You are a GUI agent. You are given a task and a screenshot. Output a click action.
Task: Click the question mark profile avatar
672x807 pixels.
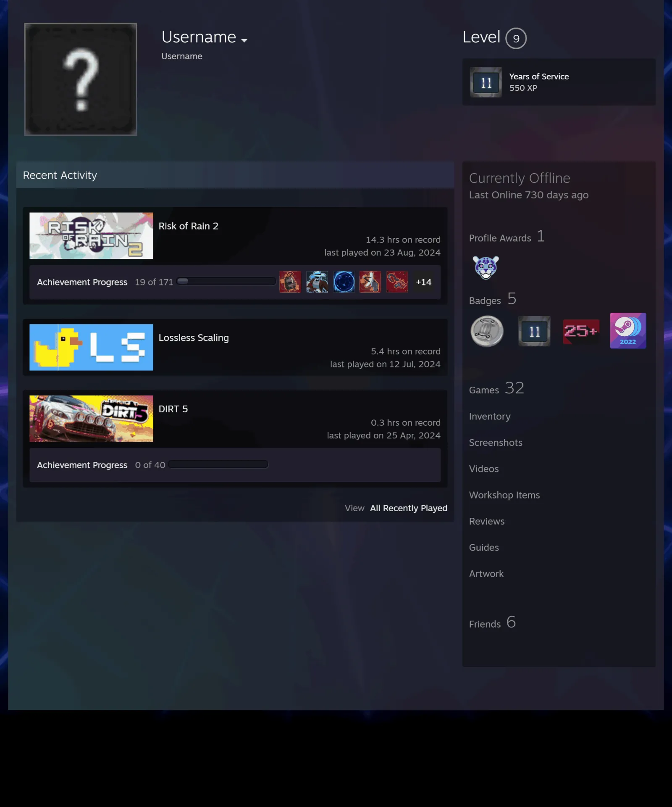click(x=81, y=79)
